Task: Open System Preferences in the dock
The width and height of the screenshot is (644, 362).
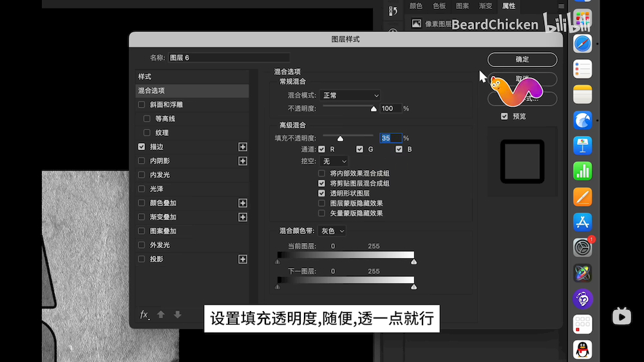Action: (x=582, y=248)
